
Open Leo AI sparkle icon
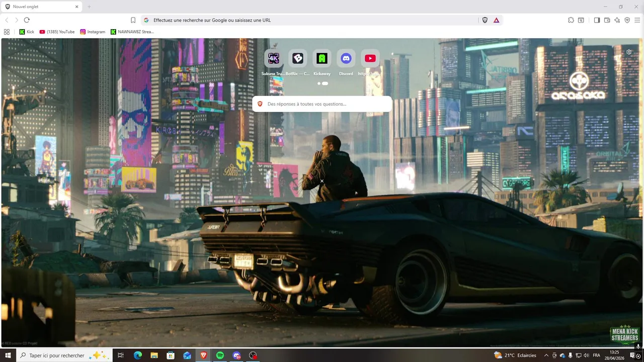(x=617, y=20)
